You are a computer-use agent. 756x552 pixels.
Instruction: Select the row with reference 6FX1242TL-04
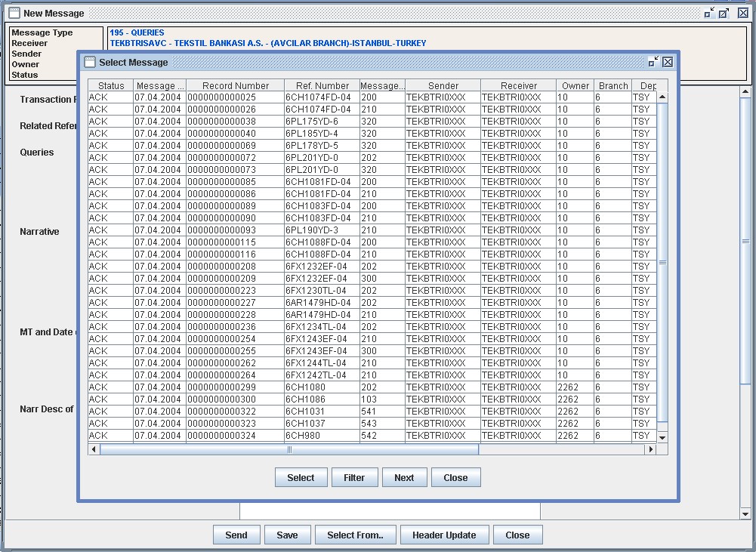(372, 375)
